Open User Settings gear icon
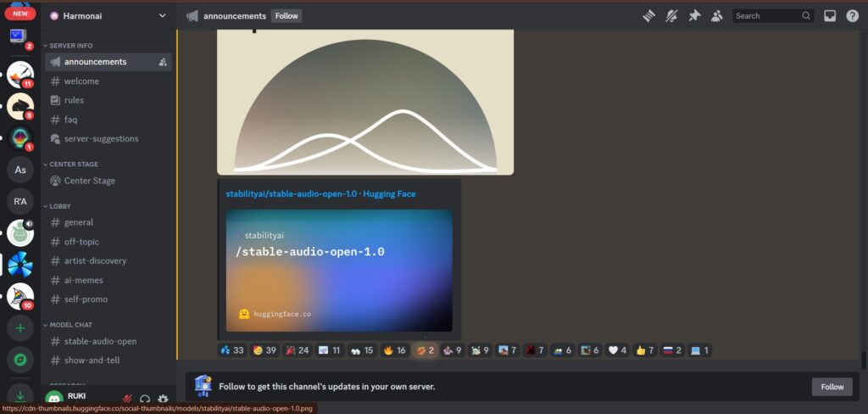Screen dimensions: 868x414 (x=163, y=399)
